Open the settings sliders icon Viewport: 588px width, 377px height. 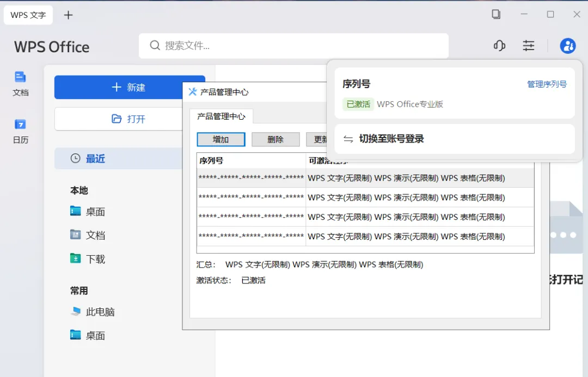(529, 46)
